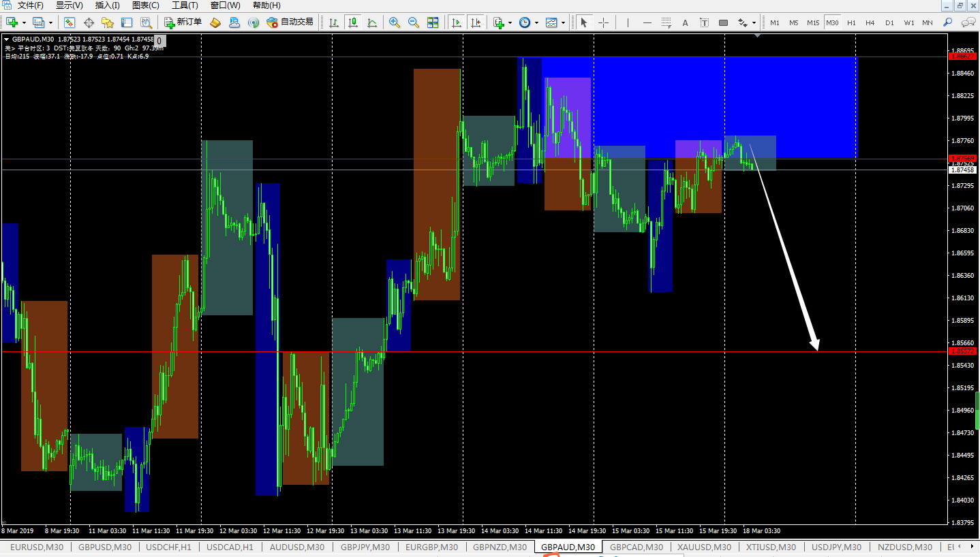Switch chart to bar chart mode
This screenshot has width=980, height=557.
point(334,22)
